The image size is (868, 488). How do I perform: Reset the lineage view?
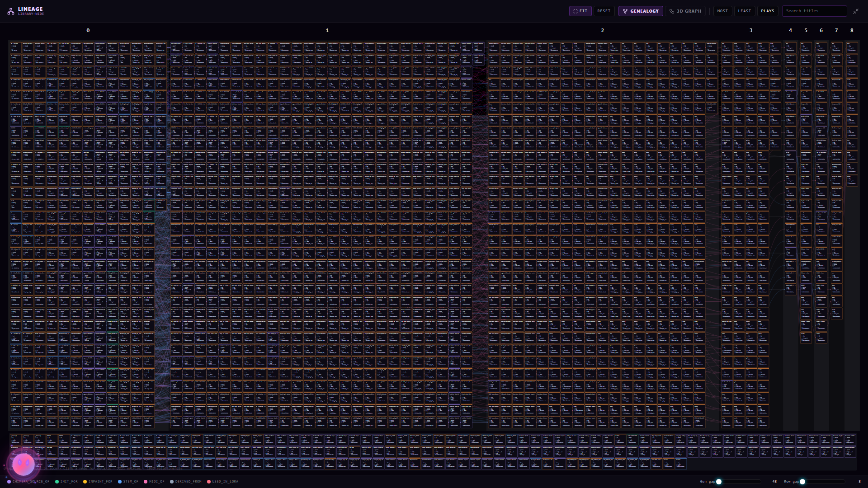coord(604,11)
